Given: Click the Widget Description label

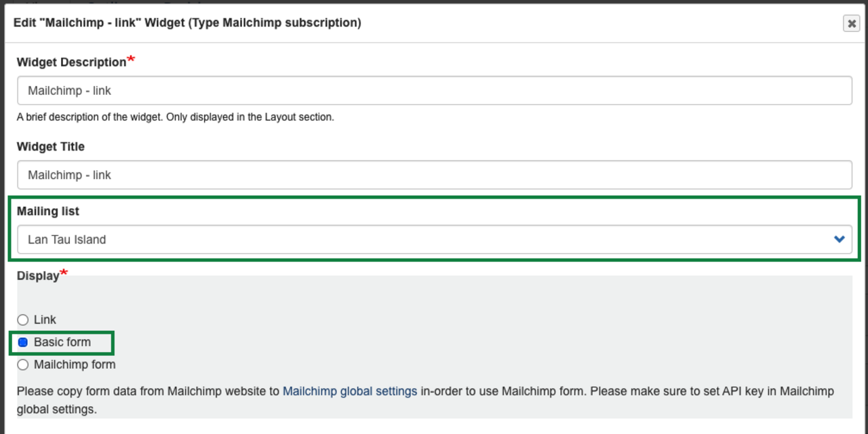Looking at the screenshot, I should tap(71, 62).
